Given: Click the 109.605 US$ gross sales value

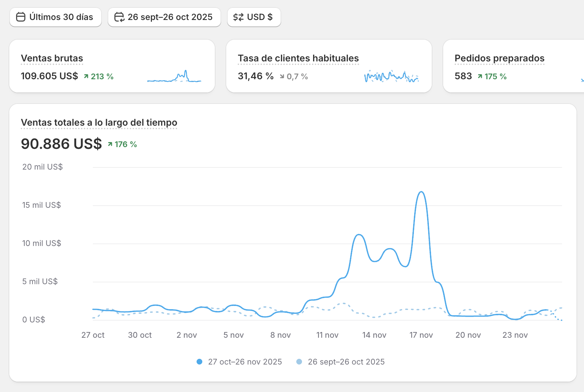Looking at the screenshot, I should 49,76.
